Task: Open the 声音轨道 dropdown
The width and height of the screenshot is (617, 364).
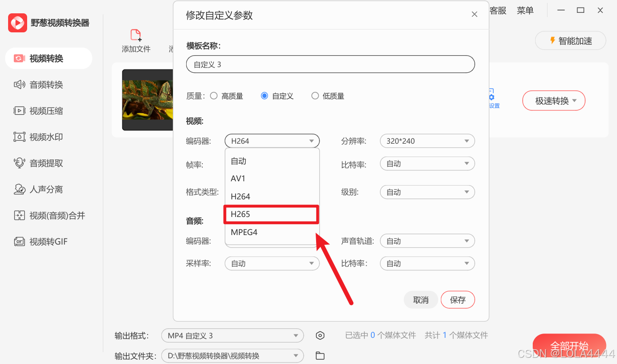Action: (x=428, y=241)
